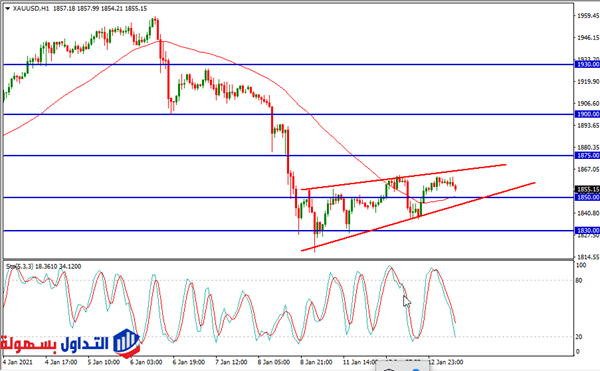Viewport: 600px width, 371px height.
Task: Click the blue 1875.00 price level label
Action: (588, 155)
